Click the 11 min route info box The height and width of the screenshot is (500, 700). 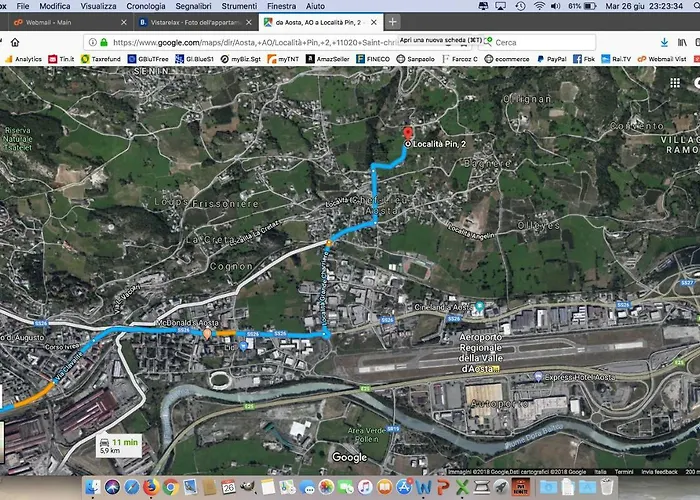[x=119, y=446]
